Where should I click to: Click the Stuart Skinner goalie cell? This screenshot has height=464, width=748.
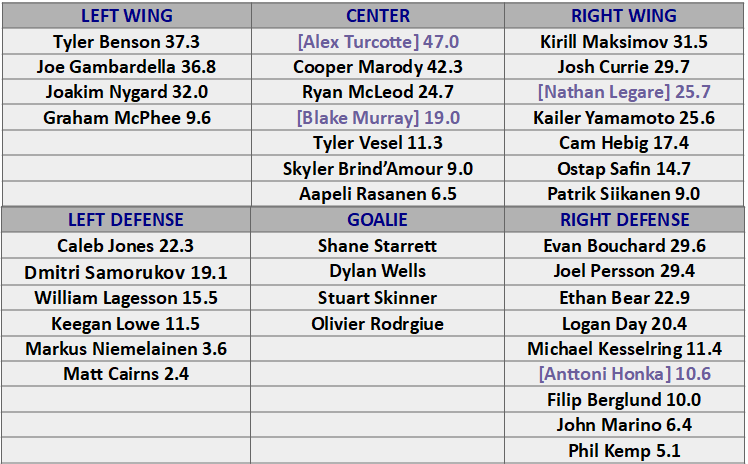tap(377, 298)
